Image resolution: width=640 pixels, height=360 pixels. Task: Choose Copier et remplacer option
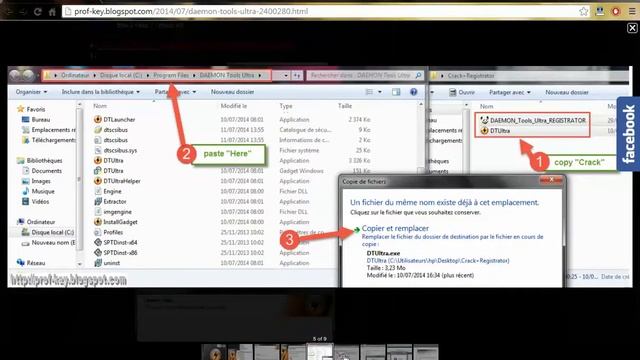coord(395,229)
